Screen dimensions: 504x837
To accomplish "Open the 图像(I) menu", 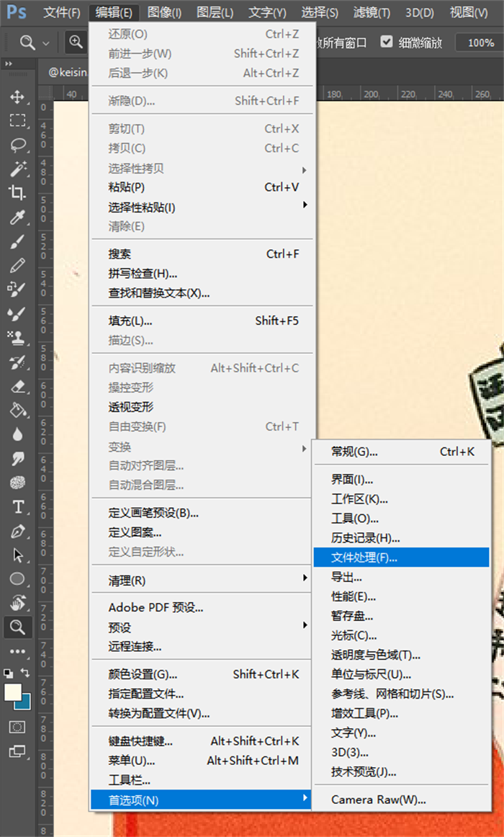I will (164, 12).
